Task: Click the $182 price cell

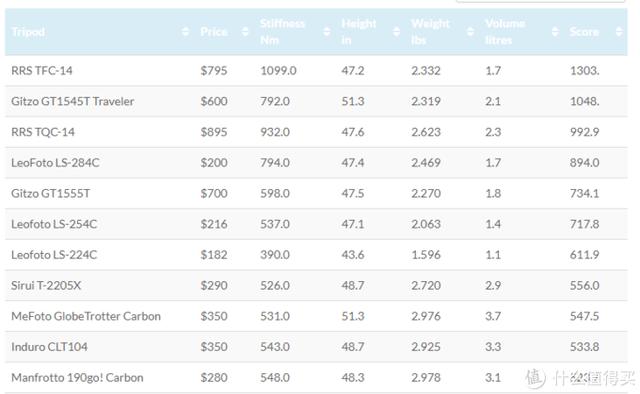Action: (x=214, y=255)
